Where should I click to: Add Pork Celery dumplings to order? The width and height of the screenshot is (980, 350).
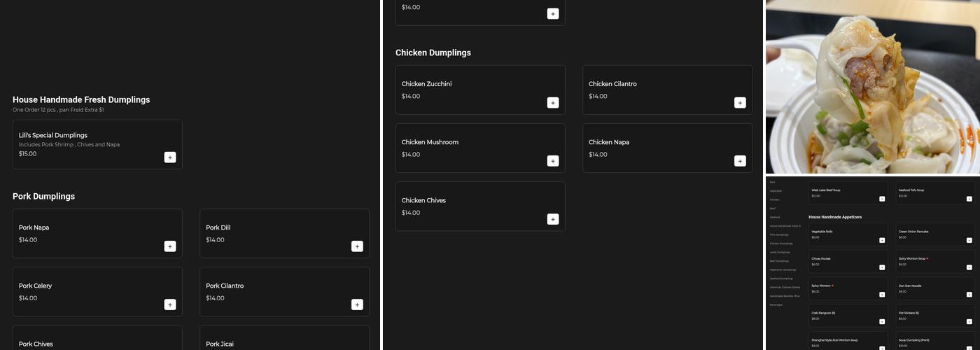tap(170, 304)
